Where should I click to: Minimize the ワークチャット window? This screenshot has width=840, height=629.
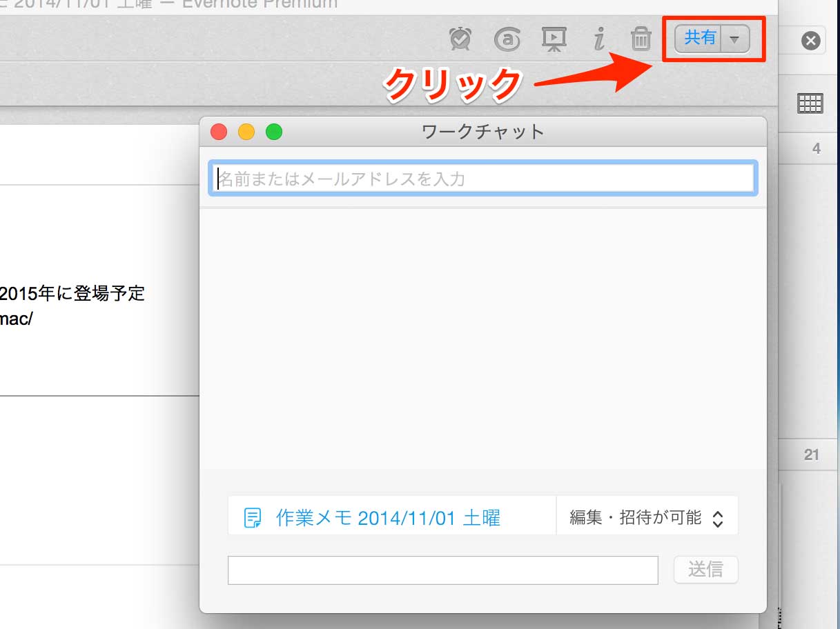pyautogui.click(x=246, y=131)
